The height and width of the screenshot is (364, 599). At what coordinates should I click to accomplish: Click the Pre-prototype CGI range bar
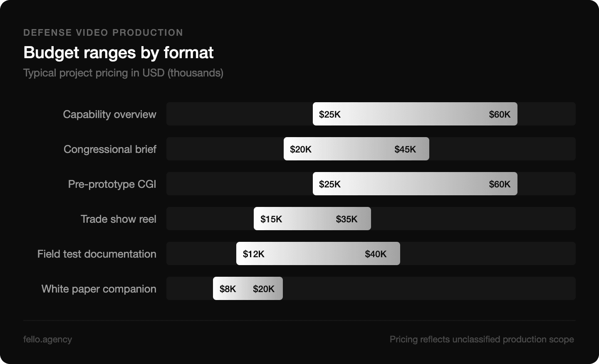415,184
